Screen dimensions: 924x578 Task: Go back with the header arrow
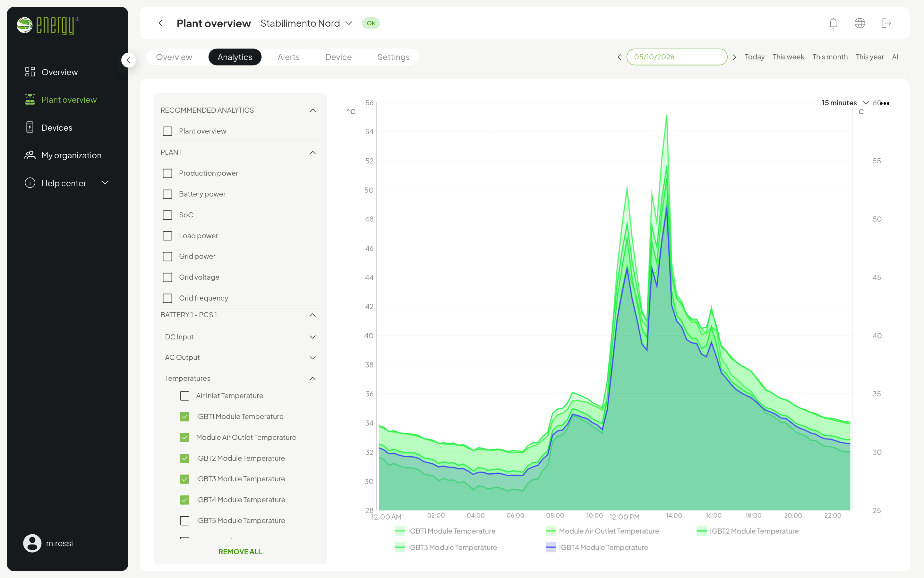pyautogui.click(x=160, y=23)
